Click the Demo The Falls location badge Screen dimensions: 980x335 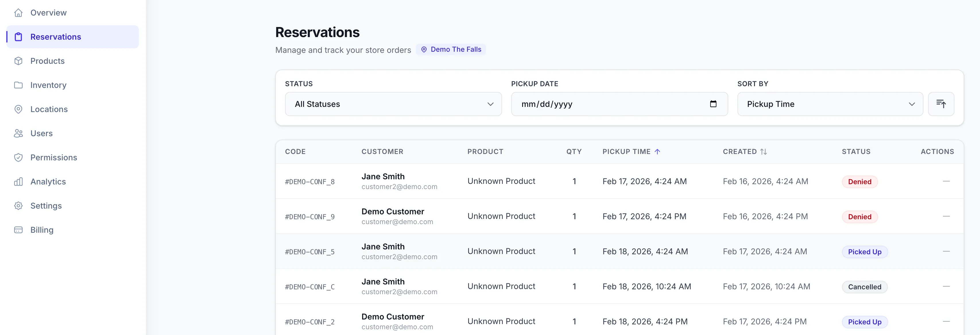click(x=451, y=49)
